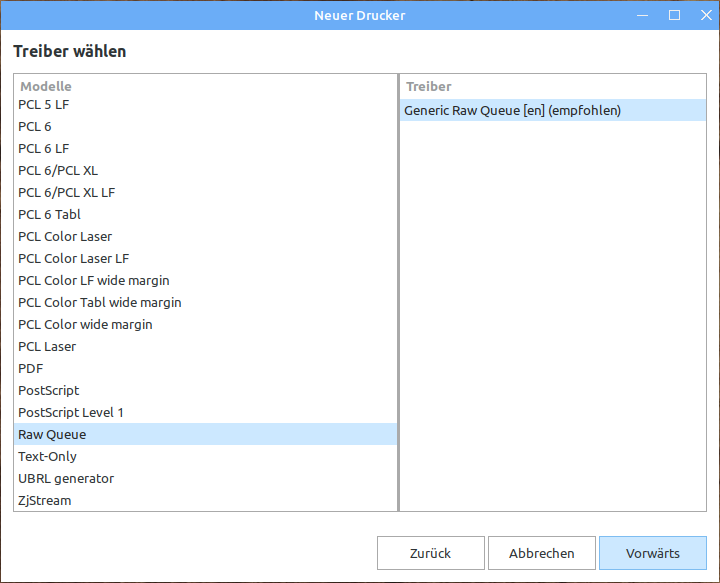
Task: Select PCL 6 LF model entry
Action: coord(44,148)
